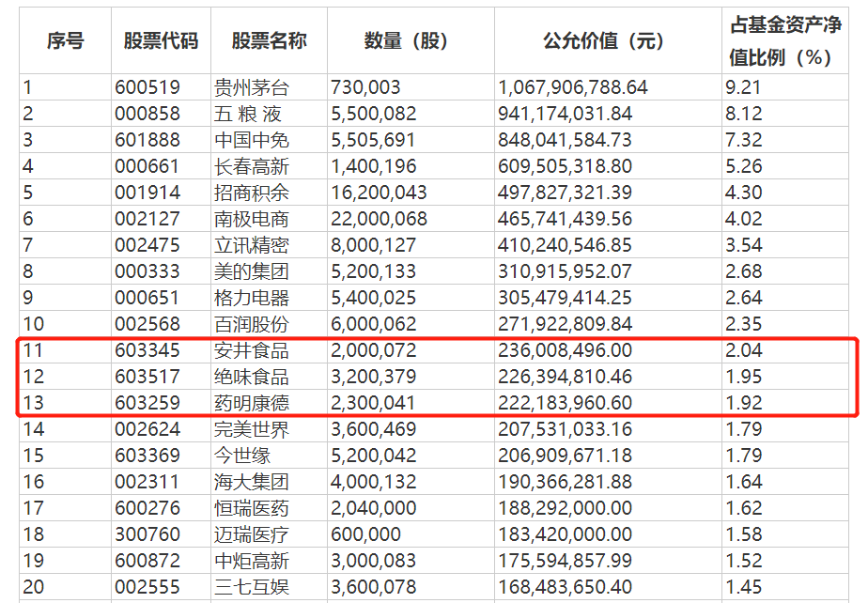Select stock code 603345
The image size is (868, 603).
click(147, 350)
